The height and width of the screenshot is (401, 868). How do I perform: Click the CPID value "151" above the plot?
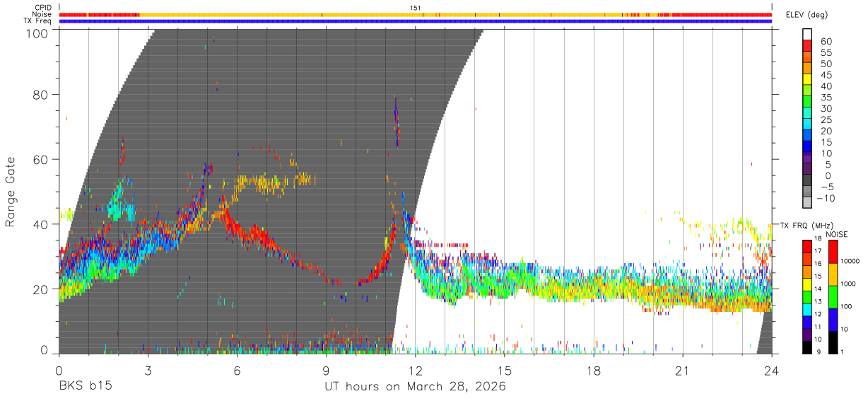pos(416,8)
